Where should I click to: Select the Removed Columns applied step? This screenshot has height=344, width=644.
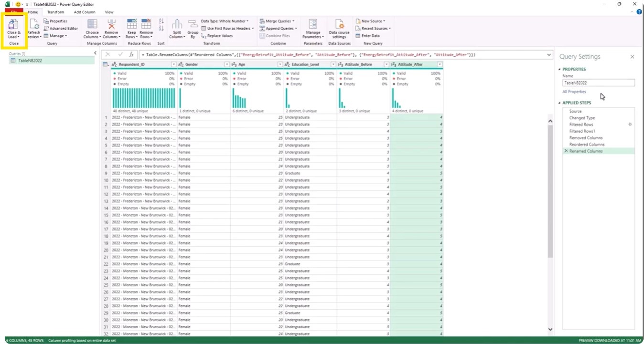point(599,137)
